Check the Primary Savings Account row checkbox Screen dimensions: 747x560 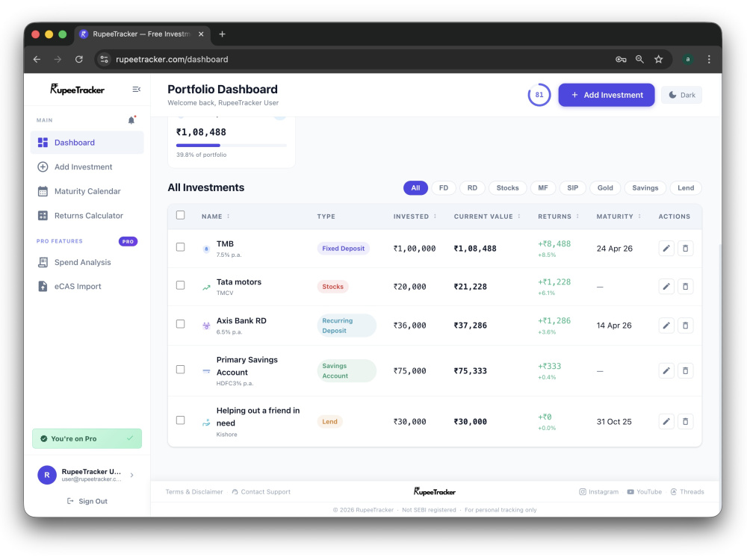coord(181,370)
